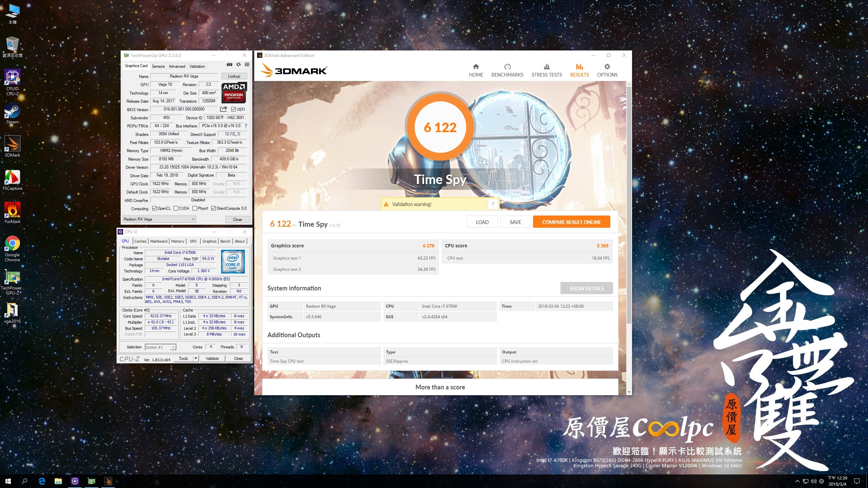Click Validate button in CPU-Z
Image resolution: width=868 pixels, height=488 pixels.
click(x=212, y=359)
